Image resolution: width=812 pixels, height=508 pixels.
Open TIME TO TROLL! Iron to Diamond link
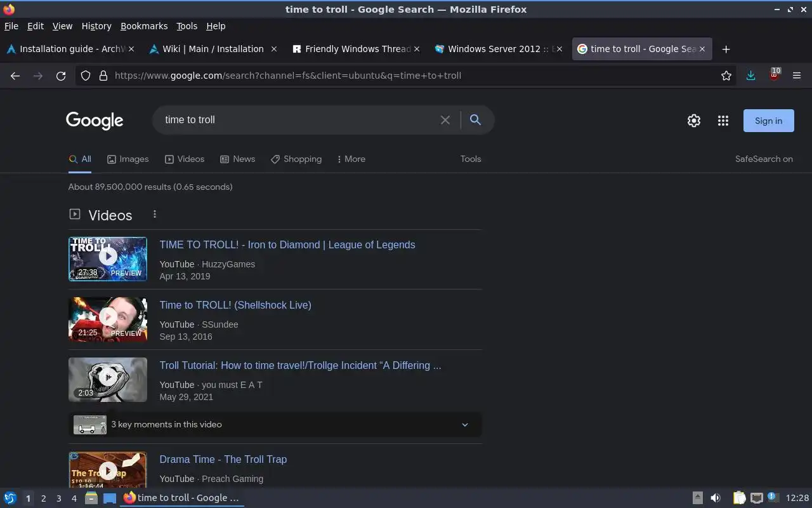click(x=287, y=245)
